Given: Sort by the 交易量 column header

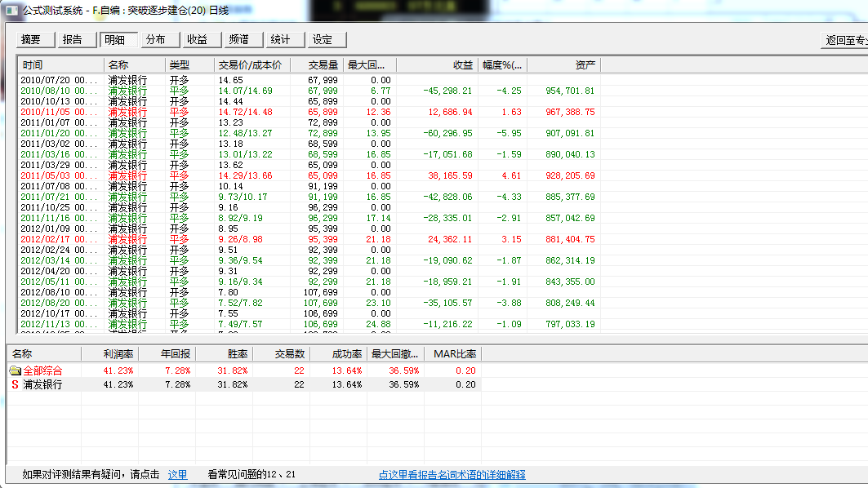Looking at the screenshot, I should click(x=317, y=65).
